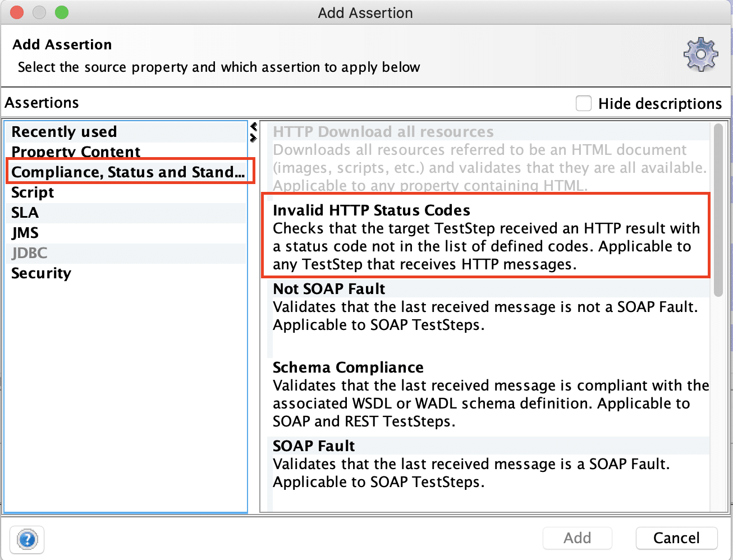The height and width of the screenshot is (560, 733).
Task: Enable the Hide descriptions checkbox
Action: point(584,103)
